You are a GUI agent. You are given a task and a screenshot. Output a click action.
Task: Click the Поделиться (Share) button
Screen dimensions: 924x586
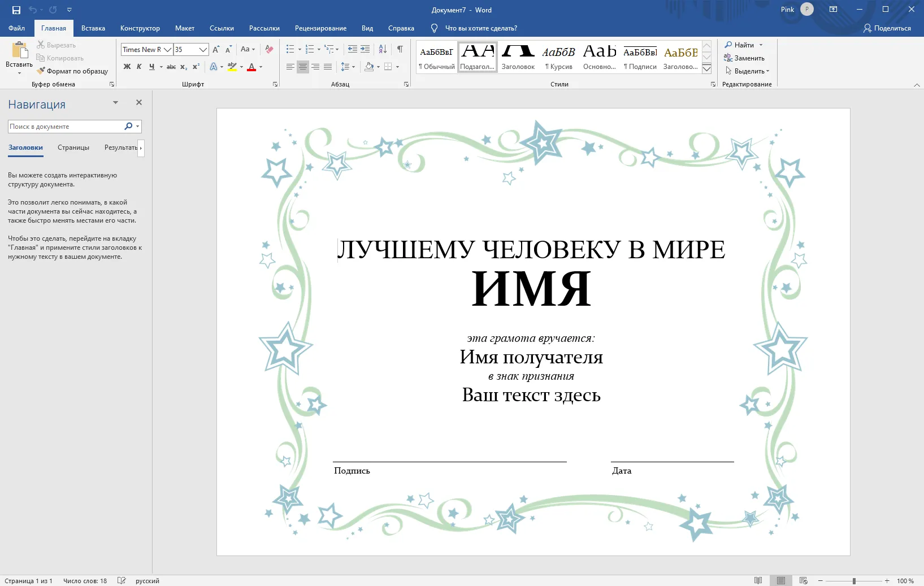887,28
